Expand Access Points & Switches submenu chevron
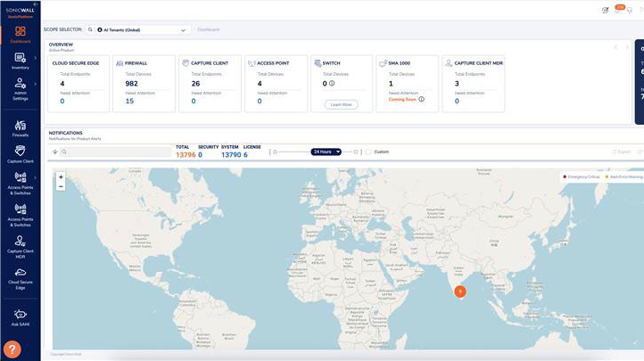This screenshot has height=361, width=644. pyautogui.click(x=36, y=177)
